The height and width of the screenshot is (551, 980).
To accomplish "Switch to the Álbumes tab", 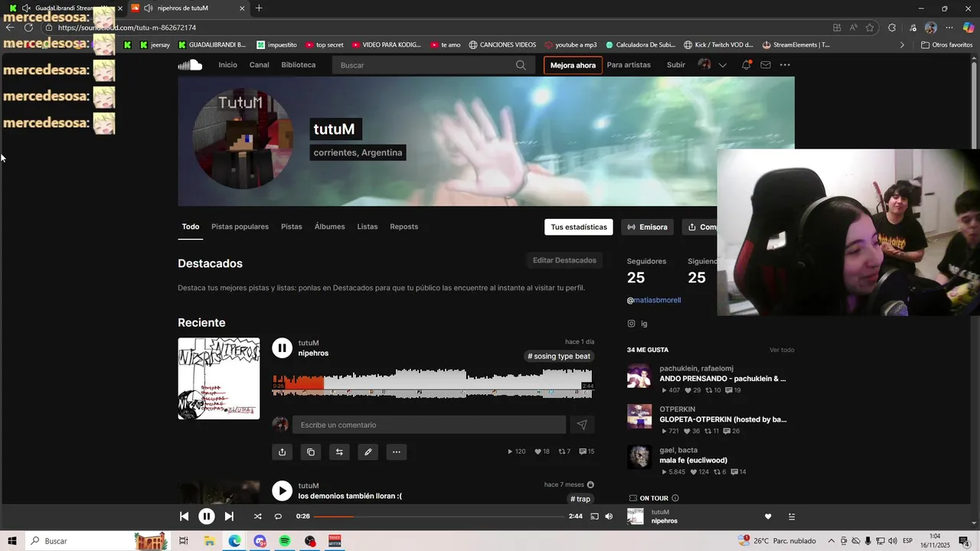I will [329, 227].
